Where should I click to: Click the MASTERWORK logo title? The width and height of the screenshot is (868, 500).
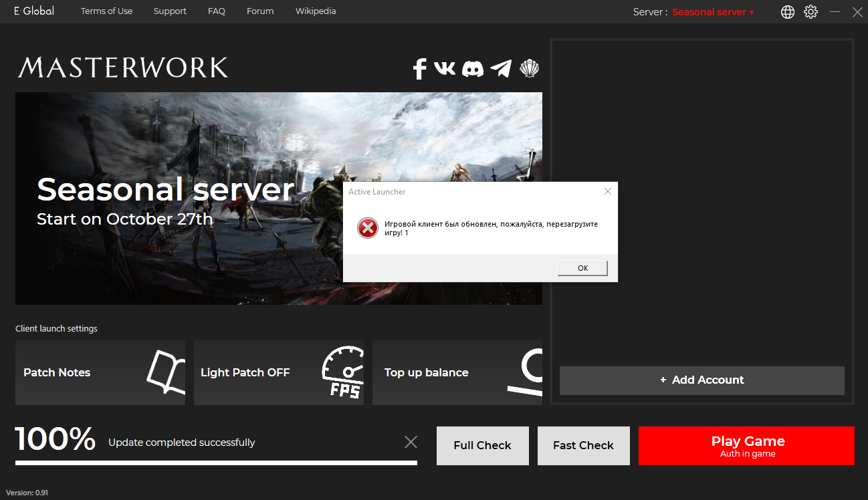[123, 68]
